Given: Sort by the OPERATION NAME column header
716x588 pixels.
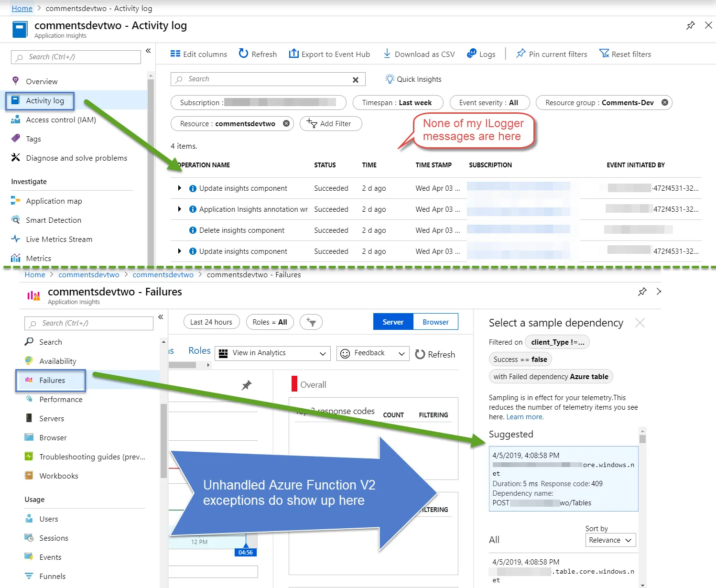Looking at the screenshot, I should [204, 165].
